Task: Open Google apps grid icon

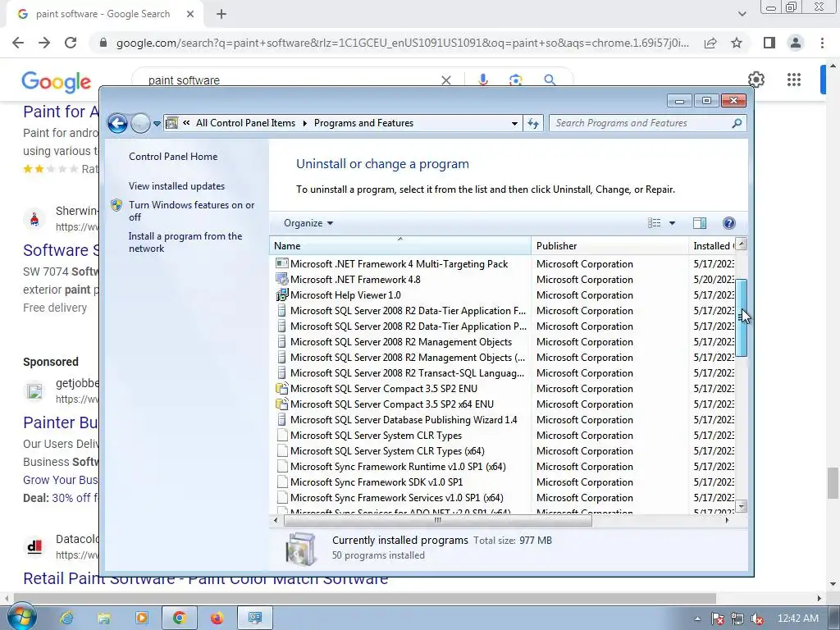Action: tap(794, 80)
